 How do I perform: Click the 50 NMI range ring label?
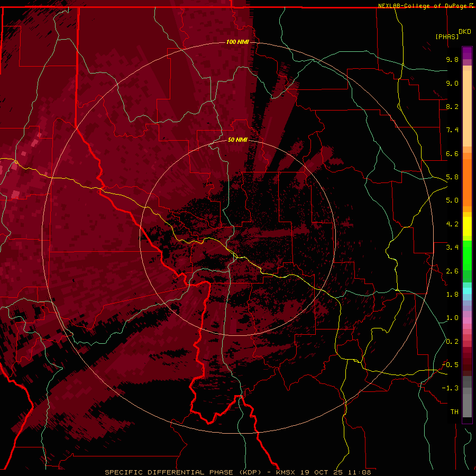click(237, 140)
